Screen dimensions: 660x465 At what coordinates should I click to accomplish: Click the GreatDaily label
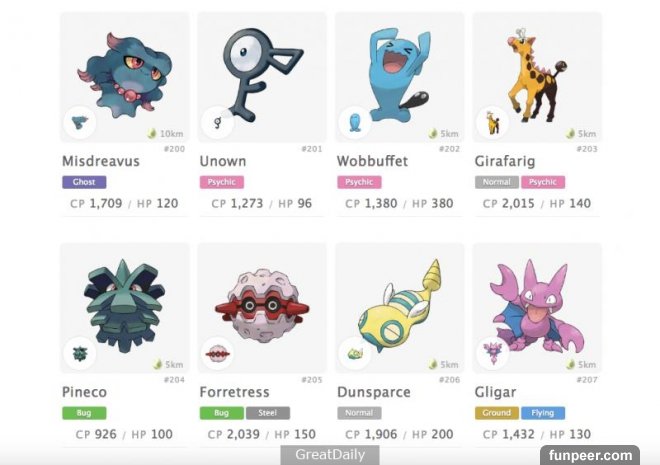click(330, 455)
